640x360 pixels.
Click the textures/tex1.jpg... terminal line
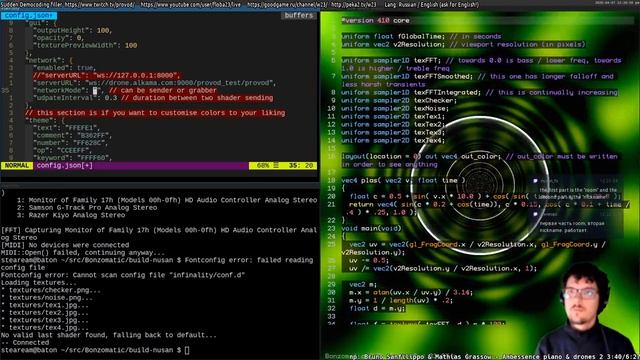click(x=45, y=305)
